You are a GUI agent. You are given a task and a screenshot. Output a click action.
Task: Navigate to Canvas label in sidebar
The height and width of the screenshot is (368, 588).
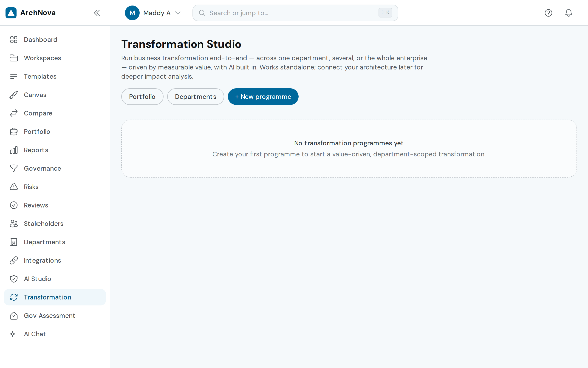pyautogui.click(x=35, y=95)
